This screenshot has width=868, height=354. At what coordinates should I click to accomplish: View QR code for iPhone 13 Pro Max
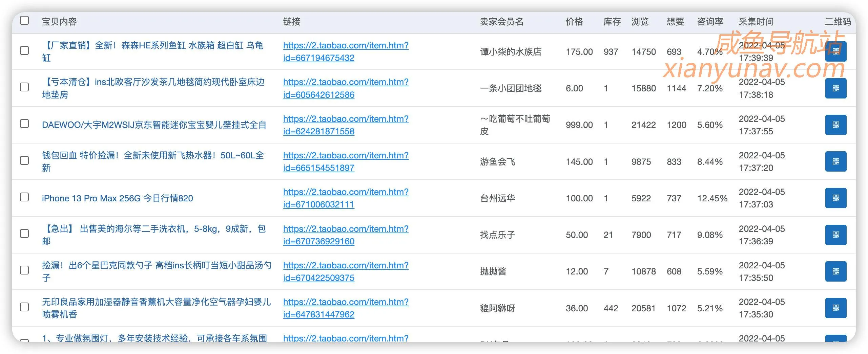point(835,198)
